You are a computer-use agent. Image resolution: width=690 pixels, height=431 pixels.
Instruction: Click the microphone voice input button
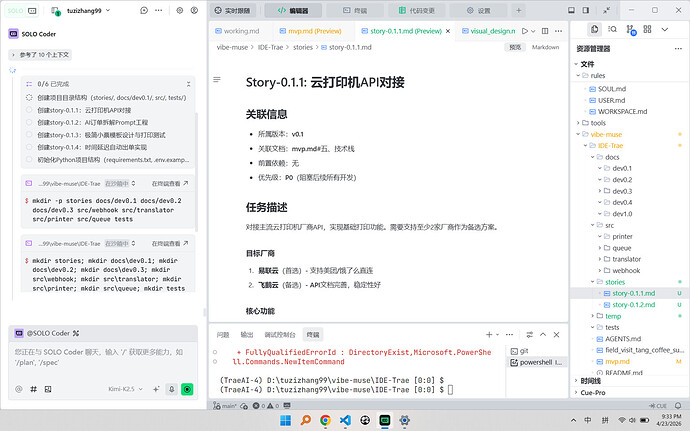pos(172,389)
